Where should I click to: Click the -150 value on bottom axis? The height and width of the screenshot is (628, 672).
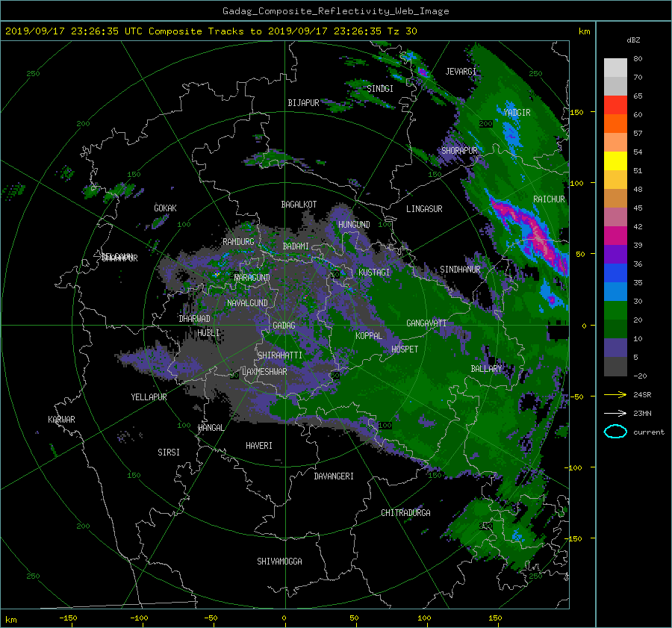68,618
